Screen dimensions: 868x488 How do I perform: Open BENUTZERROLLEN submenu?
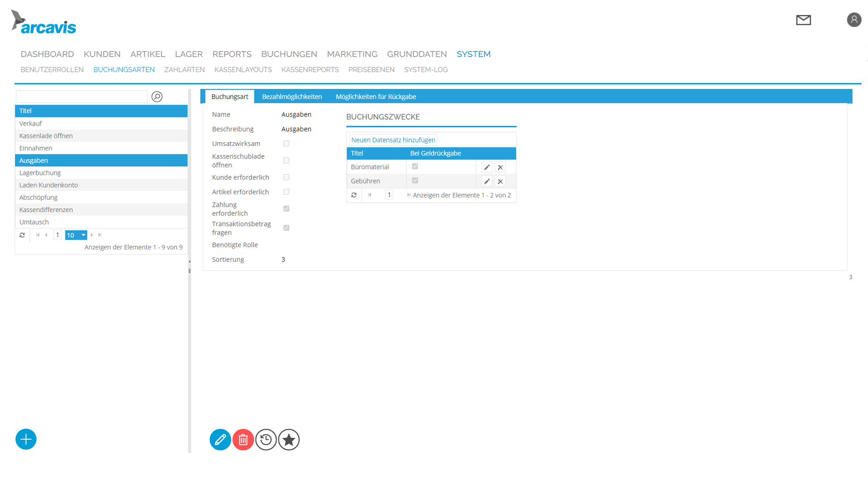[x=52, y=70]
